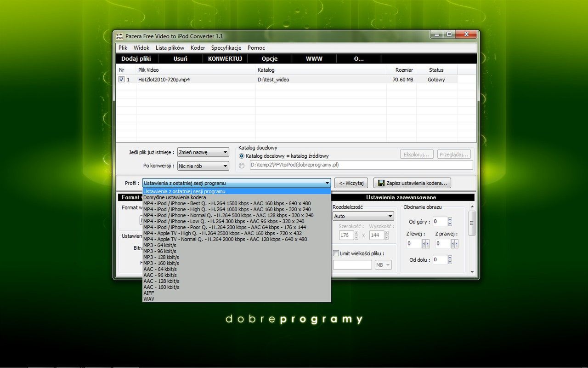Click the file size limit input field

click(352, 265)
